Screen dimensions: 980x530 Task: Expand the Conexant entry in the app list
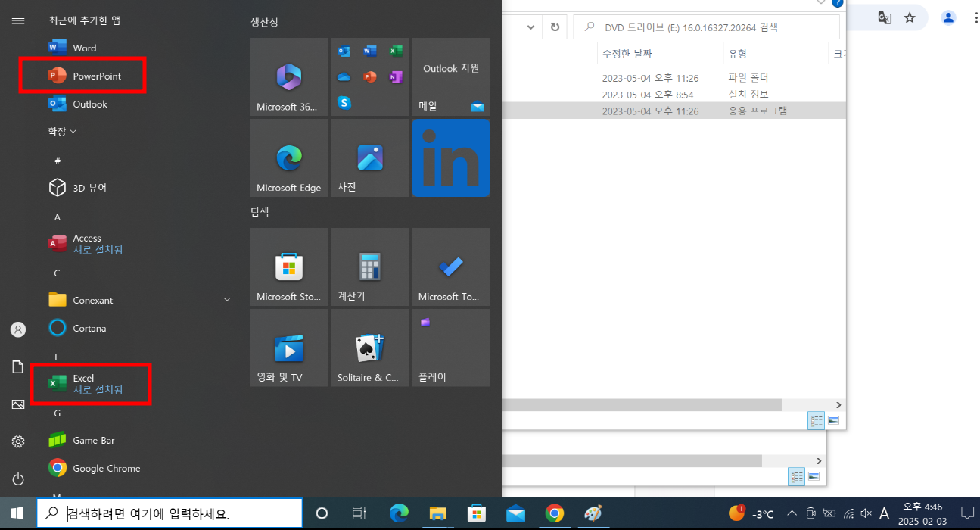(227, 299)
